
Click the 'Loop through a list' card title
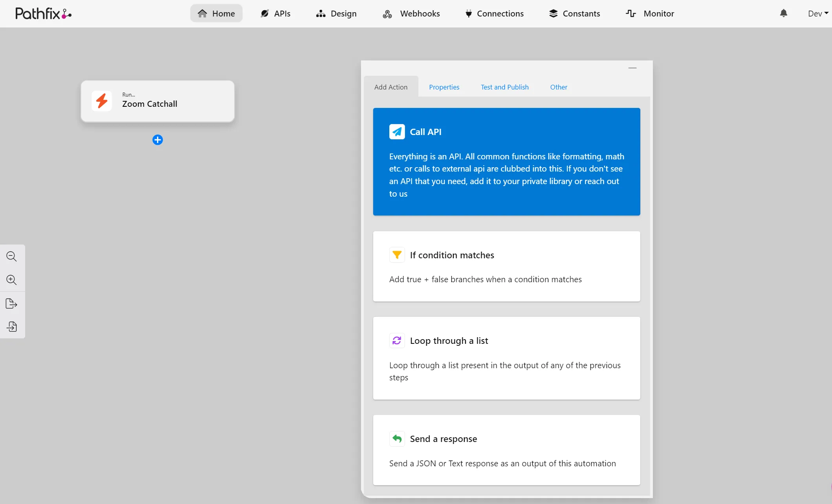coord(449,341)
